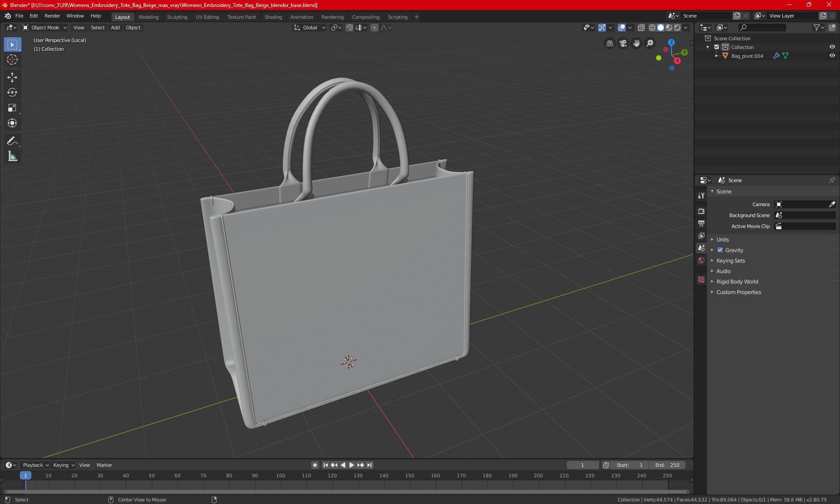The image size is (840, 504).
Task: Switch to the Modeling workspace tab
Action: coord(148,17)
